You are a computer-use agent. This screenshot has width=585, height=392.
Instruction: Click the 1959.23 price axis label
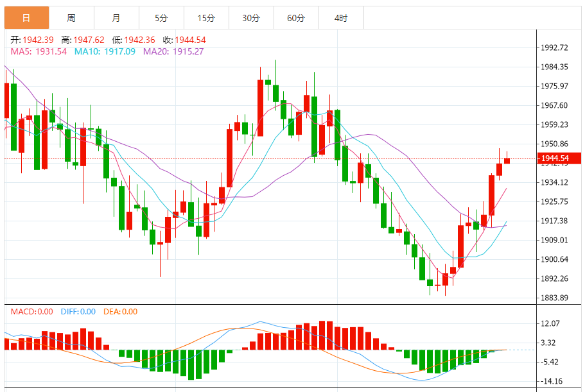[x=554, y=124]
